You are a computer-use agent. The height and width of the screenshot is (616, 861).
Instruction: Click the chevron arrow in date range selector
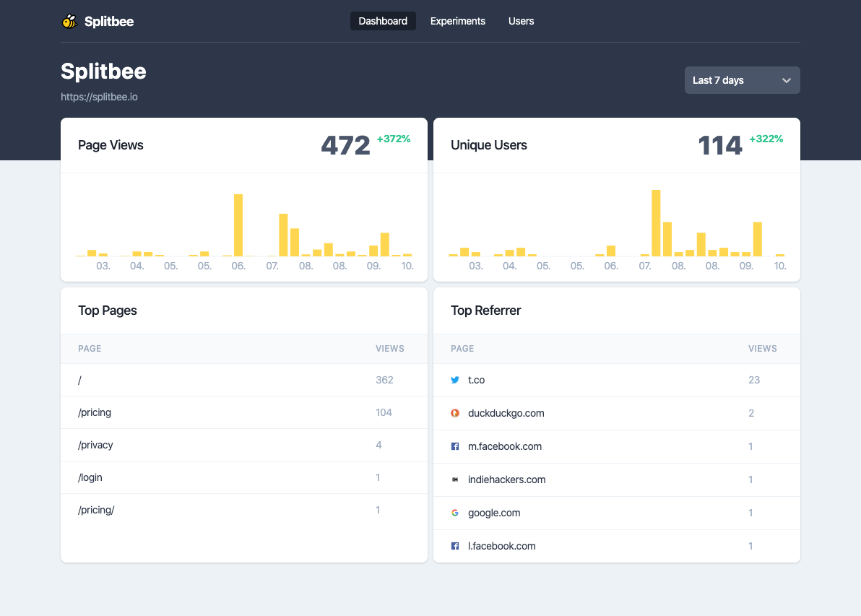click(787, 80)
